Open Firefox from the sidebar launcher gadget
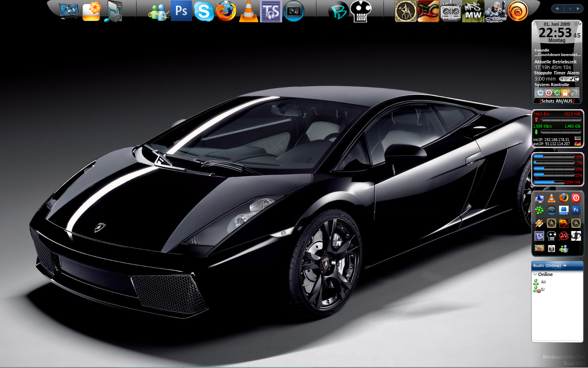 563,198
